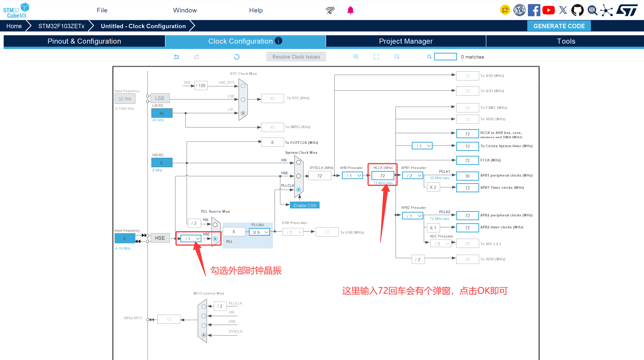644x360 pixels.
Task: Switch to Project Manager tab
Action: (406, 41)
